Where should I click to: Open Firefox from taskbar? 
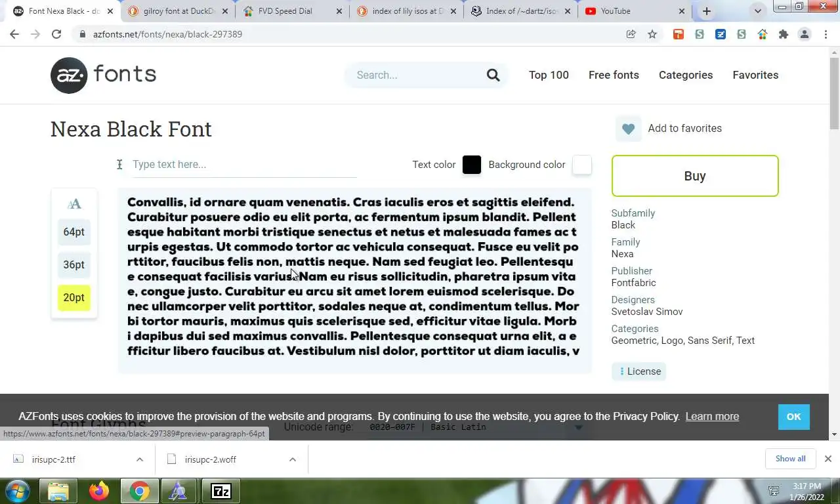[x=99, y=491]
